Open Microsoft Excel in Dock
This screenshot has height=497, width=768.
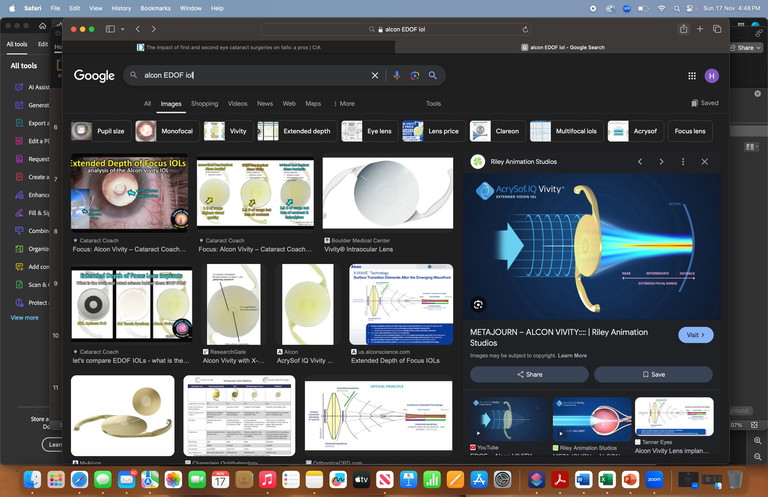(607, 479)
